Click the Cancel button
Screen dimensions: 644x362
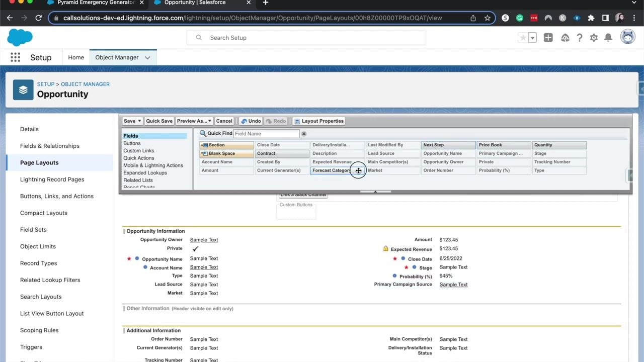click(x=224, y=121)
